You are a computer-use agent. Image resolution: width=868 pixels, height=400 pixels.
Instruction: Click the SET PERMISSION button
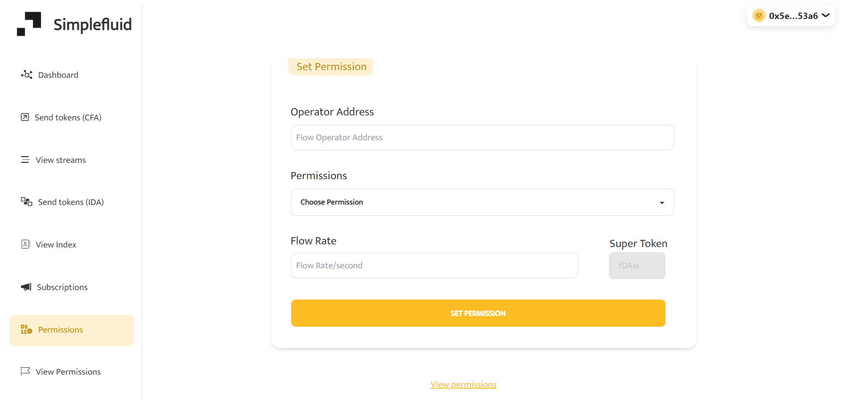coord(478,313)
